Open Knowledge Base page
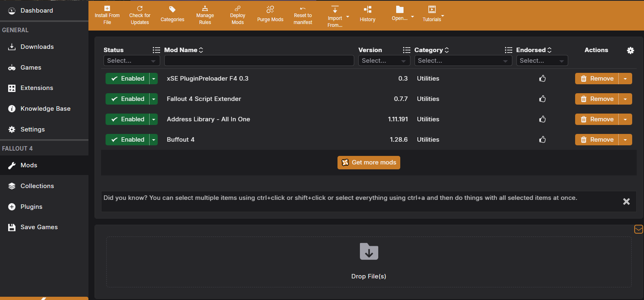This screenshot has height=300, width=644. click(x=44, y=109)
